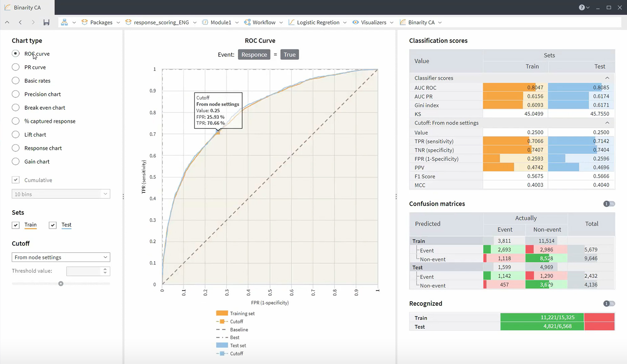Select the Lift chart option

tap(16, 135)
